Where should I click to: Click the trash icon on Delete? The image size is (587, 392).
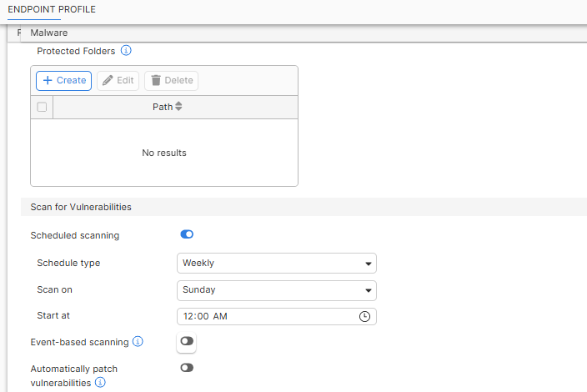155,81
